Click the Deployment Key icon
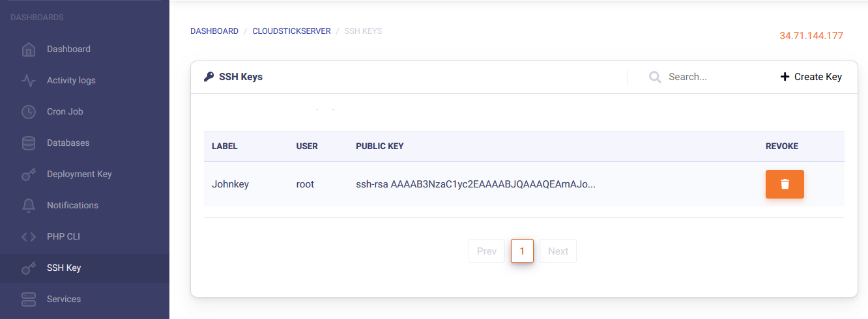The width and height of the screenshot is (868, 319). click(29, 174)
